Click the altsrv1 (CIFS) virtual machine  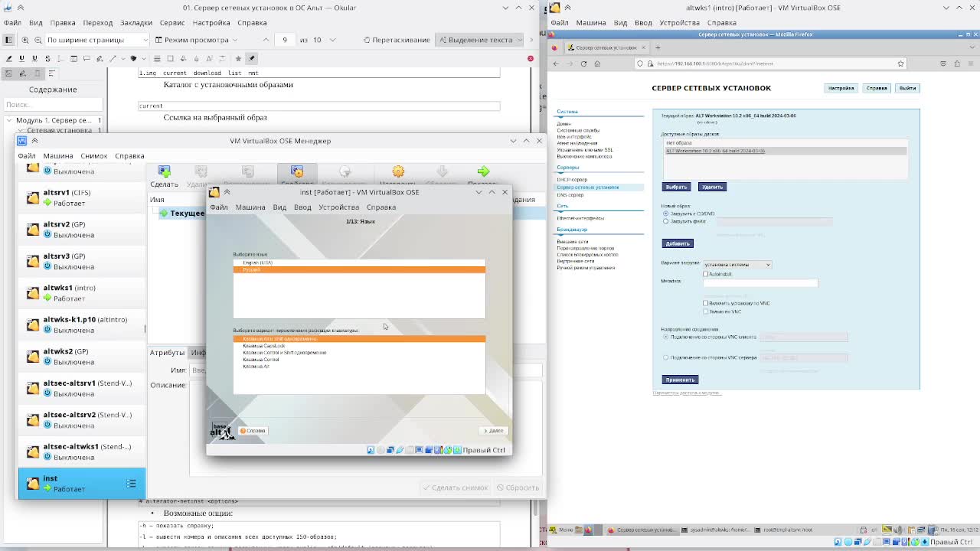[82, 197]
